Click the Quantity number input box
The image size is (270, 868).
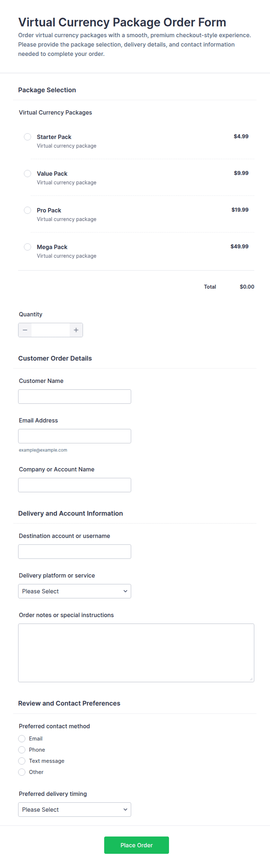click(x=51, y=330)
